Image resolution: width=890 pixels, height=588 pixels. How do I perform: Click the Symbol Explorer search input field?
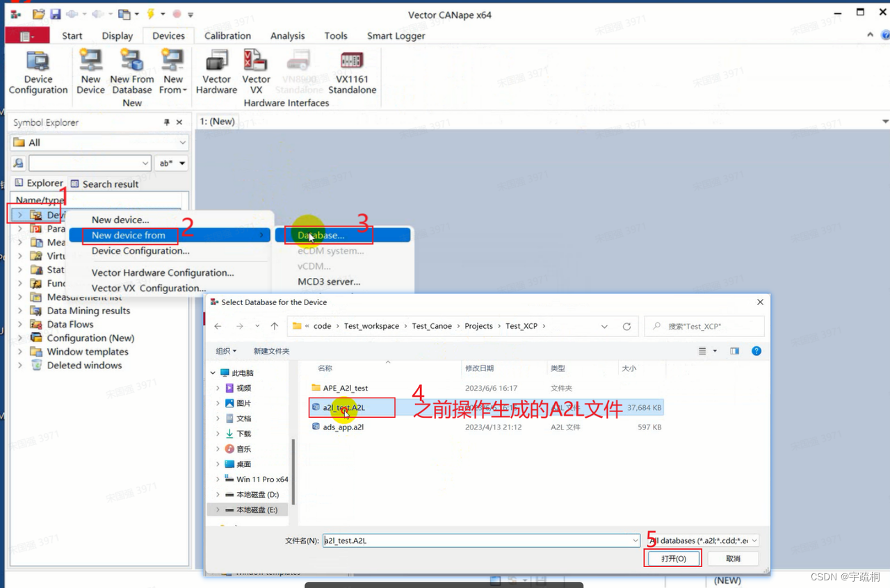click(x=90, y=163)
